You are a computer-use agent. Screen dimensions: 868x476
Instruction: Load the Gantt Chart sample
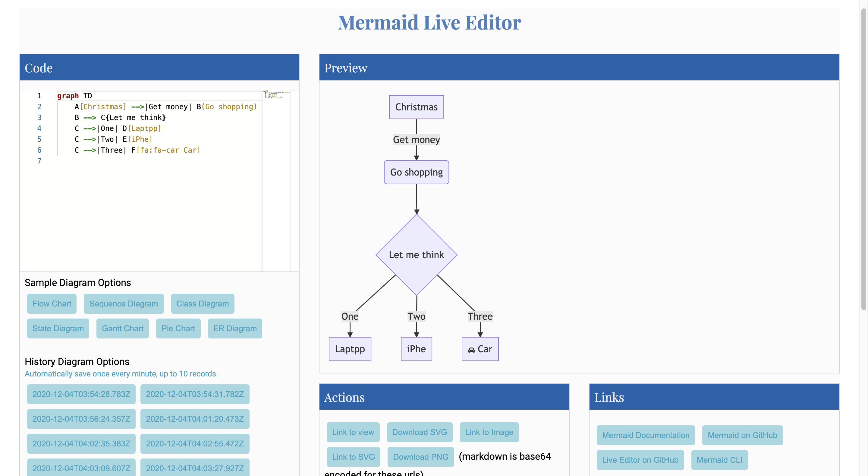pos(123,328)
